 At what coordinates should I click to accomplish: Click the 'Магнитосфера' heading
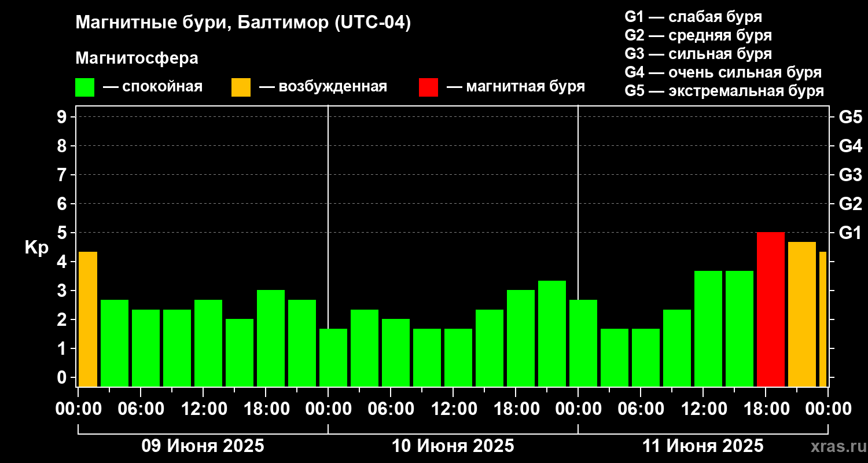137,58
